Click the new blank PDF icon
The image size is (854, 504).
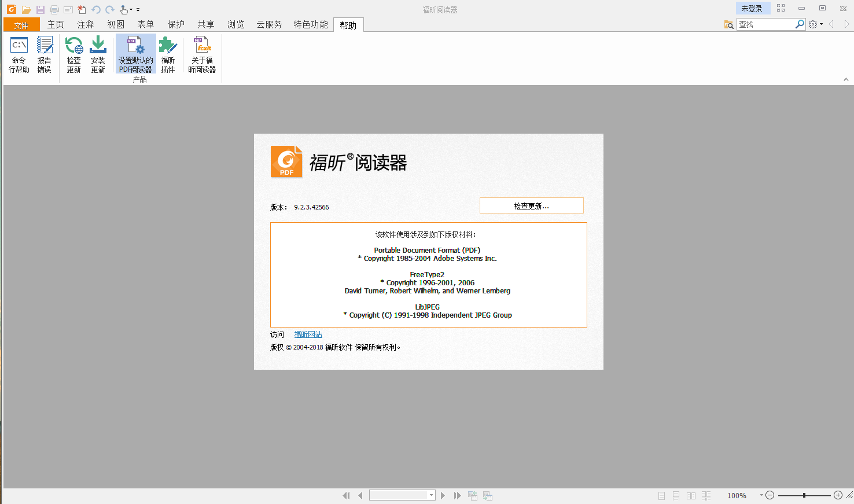coord(82,9)
